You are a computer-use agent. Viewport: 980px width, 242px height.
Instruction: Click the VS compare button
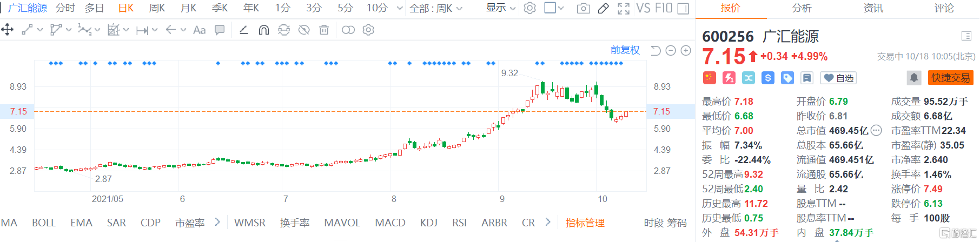tap(643, 8)
